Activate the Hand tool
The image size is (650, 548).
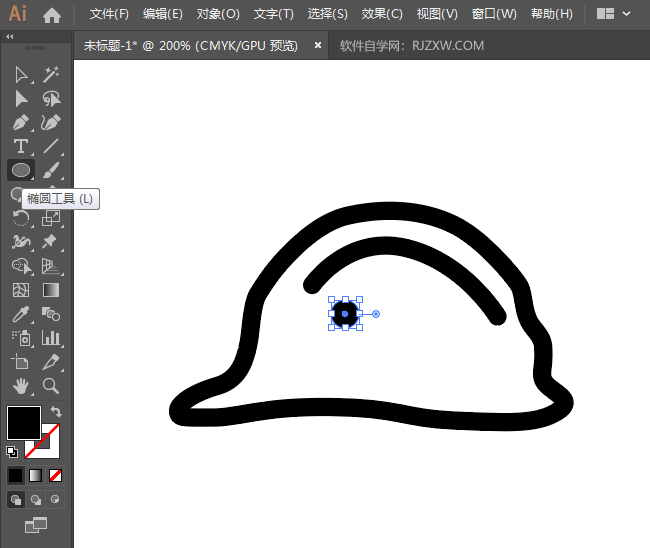click(21, 385)
